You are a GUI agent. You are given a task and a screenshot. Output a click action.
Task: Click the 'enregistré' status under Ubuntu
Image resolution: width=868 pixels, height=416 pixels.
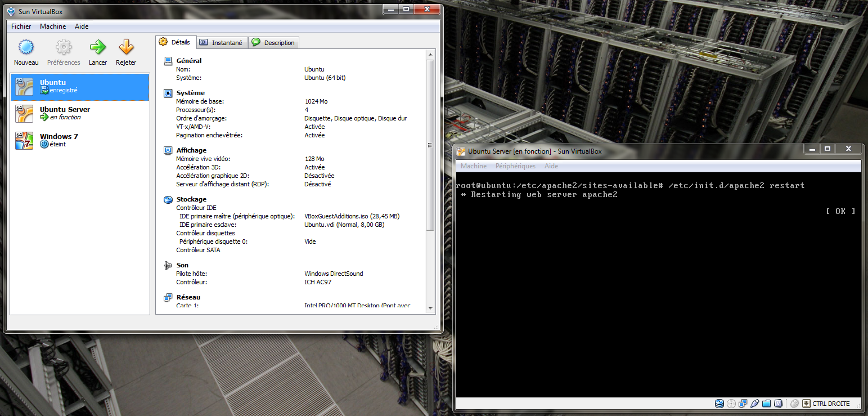tap(64, 90)
